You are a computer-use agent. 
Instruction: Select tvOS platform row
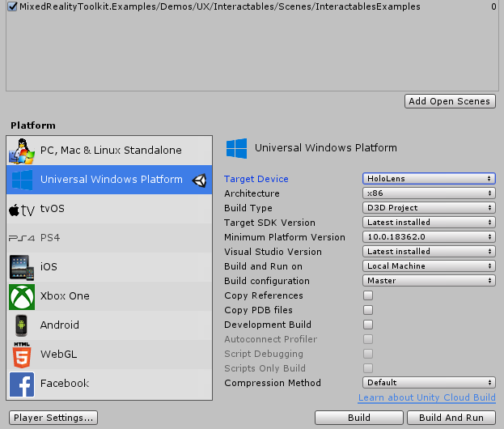point(109,209)
